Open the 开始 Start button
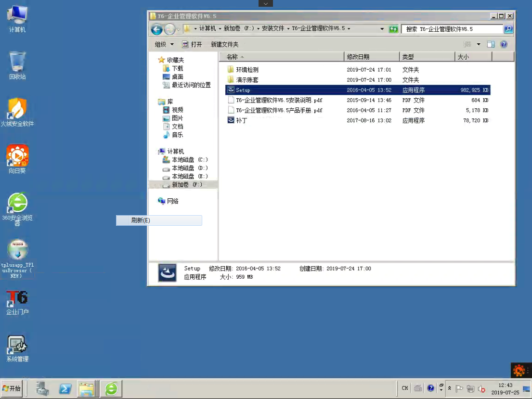532x399 pixels. [x=12, y=388]
